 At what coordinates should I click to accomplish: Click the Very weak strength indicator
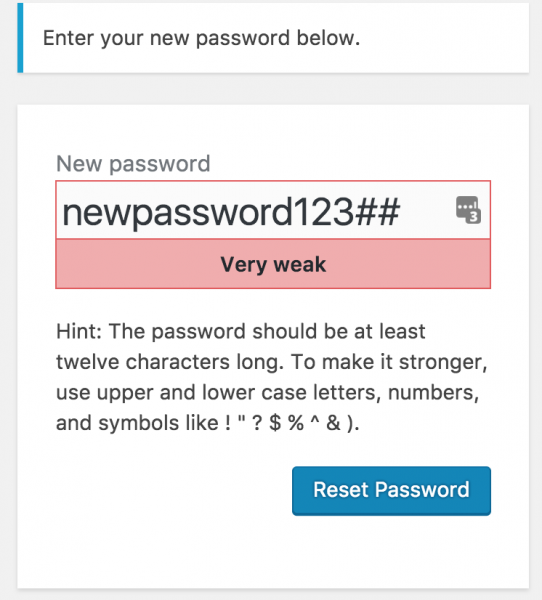click(x=273, y=264)
